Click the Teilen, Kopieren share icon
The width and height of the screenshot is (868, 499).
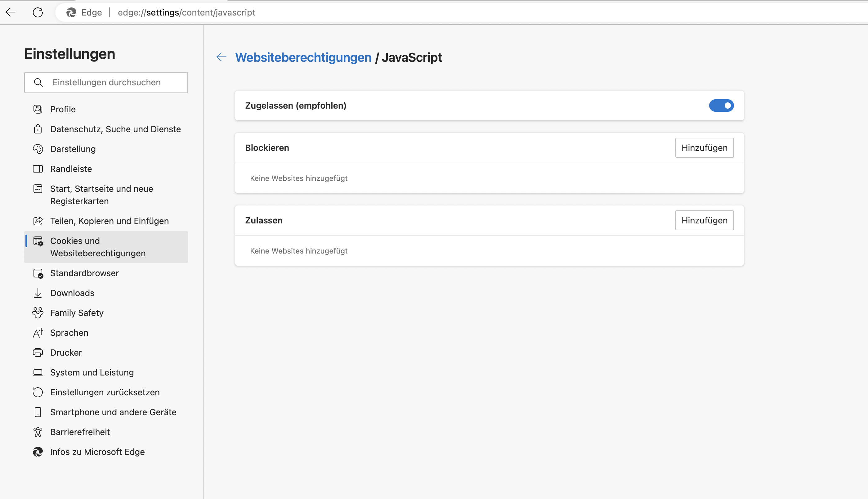pos(38,221)
